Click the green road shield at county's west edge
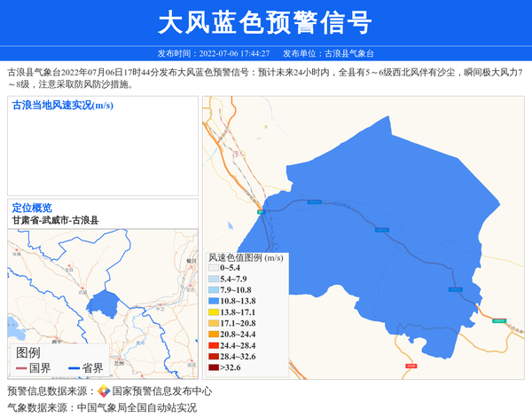The image size is (532, 418). tap(261, 212)
